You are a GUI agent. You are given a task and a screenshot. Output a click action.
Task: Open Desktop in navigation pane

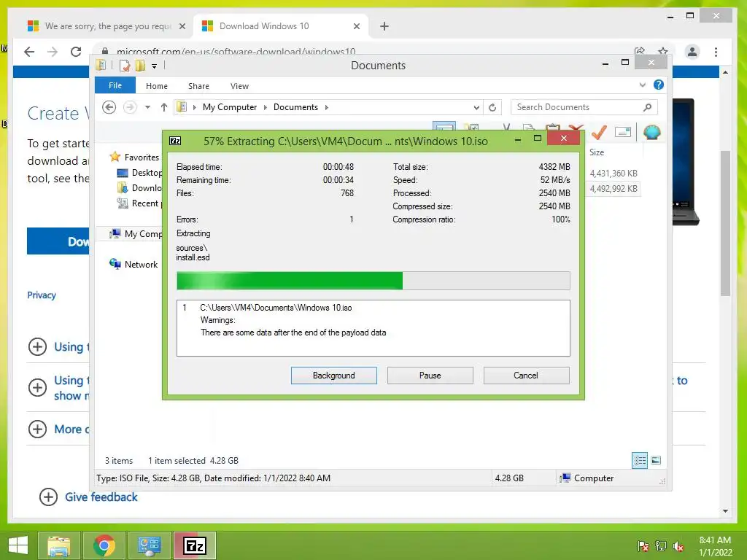tap(139, 172)
